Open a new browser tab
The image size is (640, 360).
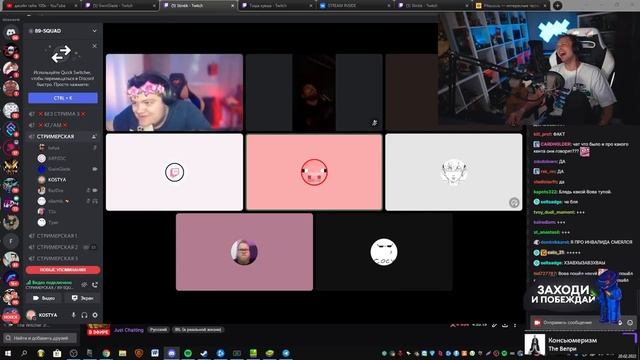pos(557,6)
